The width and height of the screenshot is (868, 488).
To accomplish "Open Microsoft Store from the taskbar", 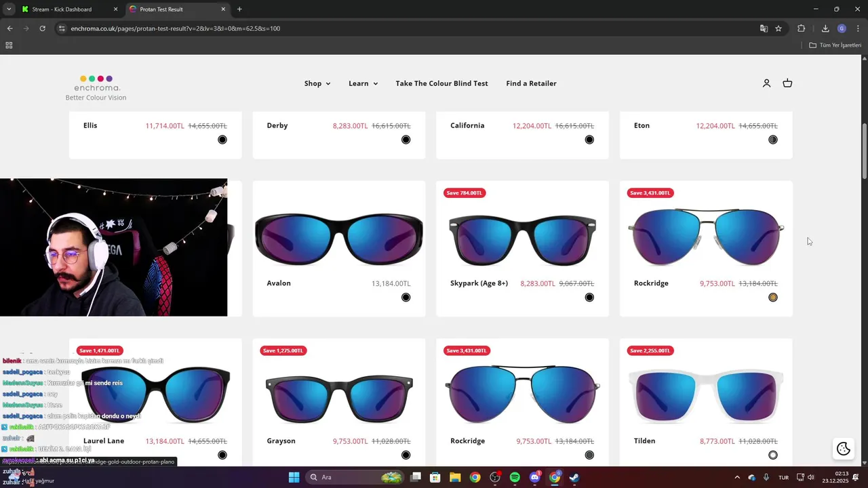I will pos(435,477).
